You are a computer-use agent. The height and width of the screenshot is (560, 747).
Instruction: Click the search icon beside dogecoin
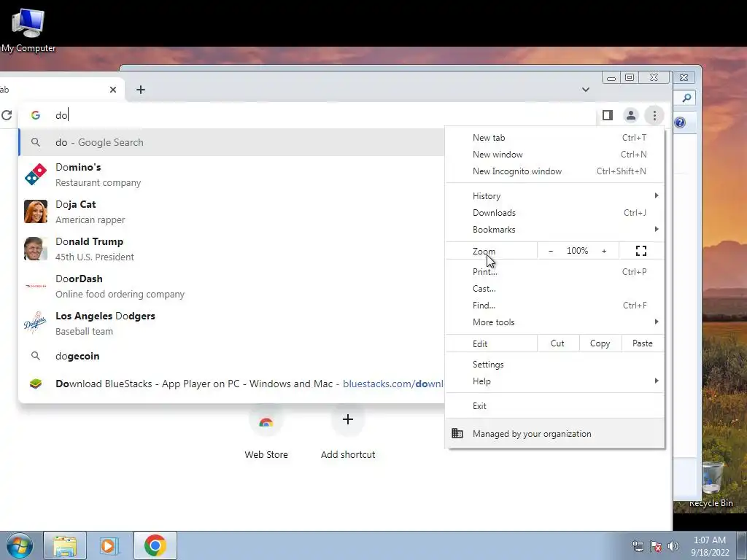pyautogui.click(x=36, y=356)
